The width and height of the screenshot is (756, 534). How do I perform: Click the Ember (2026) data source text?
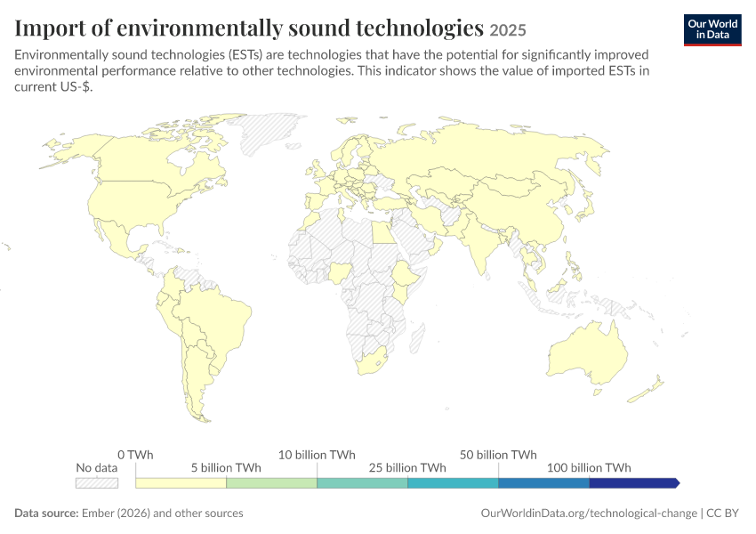[x=162, y=513]
